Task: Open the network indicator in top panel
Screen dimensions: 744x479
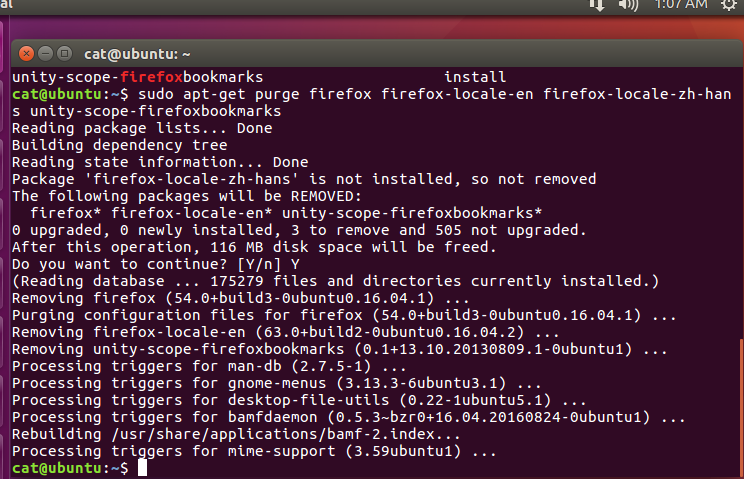Action: click(596, 5)
